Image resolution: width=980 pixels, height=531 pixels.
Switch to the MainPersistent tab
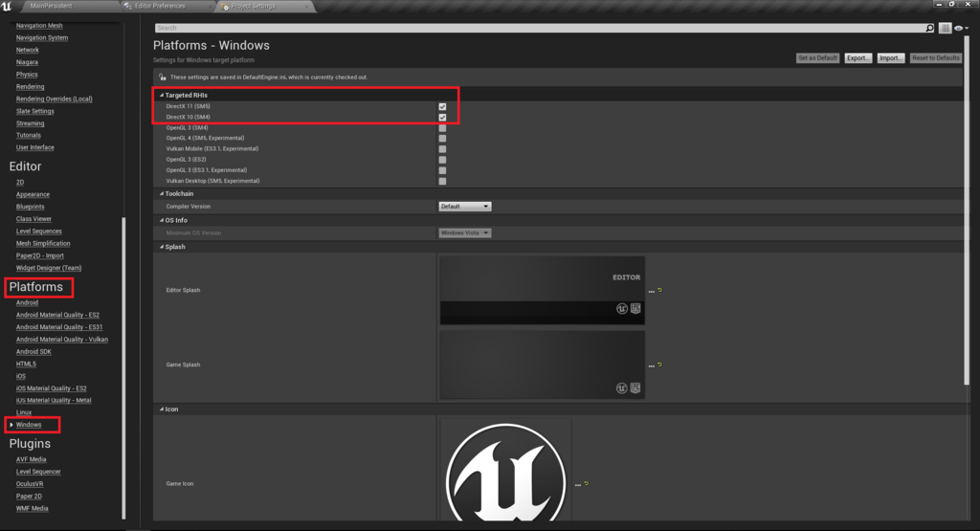point(52,7)
